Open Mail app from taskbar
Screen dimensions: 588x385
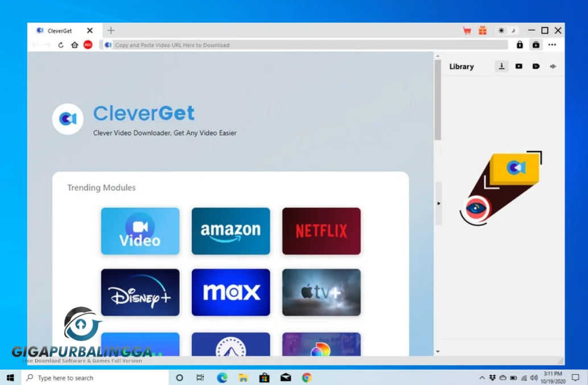[x=286, y=378]
